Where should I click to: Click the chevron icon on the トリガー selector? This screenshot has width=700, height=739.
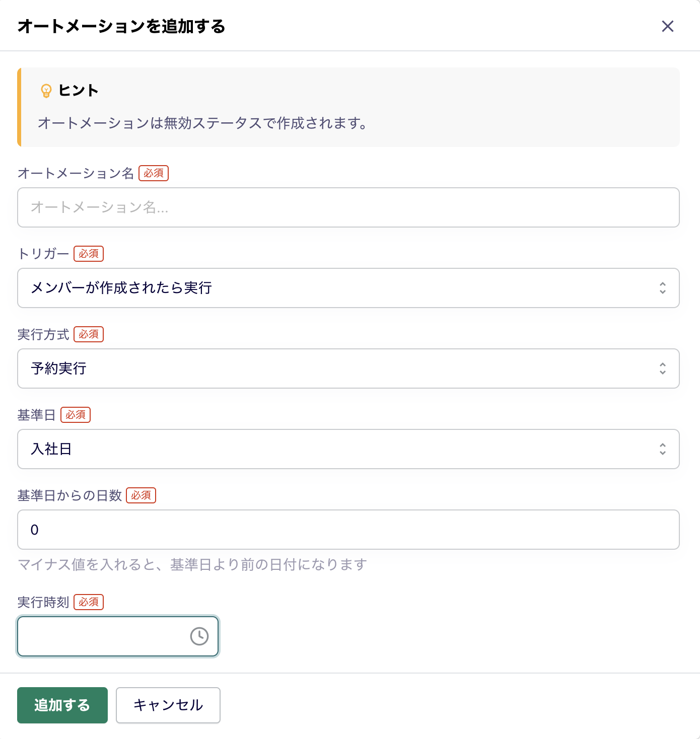coord(663,288)
